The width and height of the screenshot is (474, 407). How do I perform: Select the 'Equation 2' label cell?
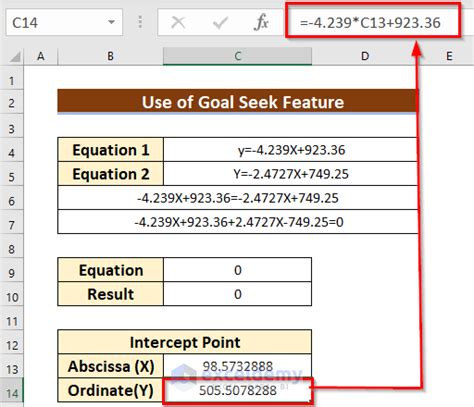(110, 174)
